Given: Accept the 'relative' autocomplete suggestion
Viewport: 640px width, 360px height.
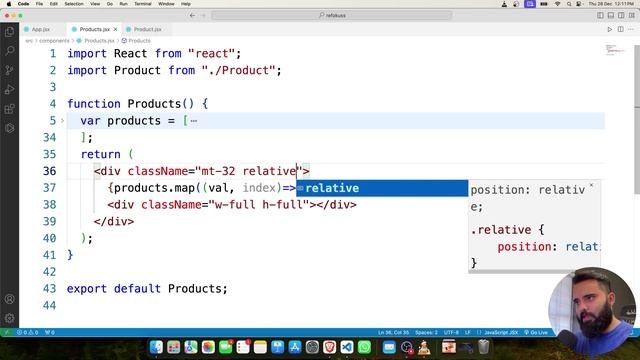Looking at the screenshot, I should 382,188.
